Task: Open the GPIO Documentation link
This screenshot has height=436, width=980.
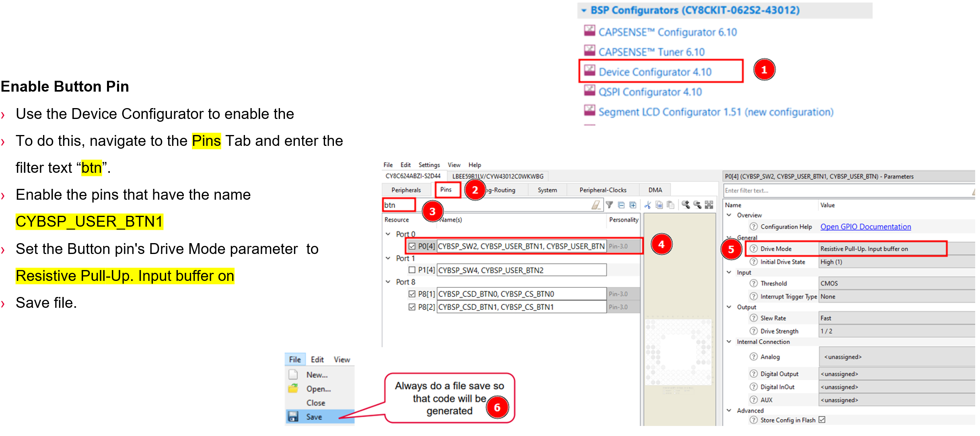Action: 865,227
